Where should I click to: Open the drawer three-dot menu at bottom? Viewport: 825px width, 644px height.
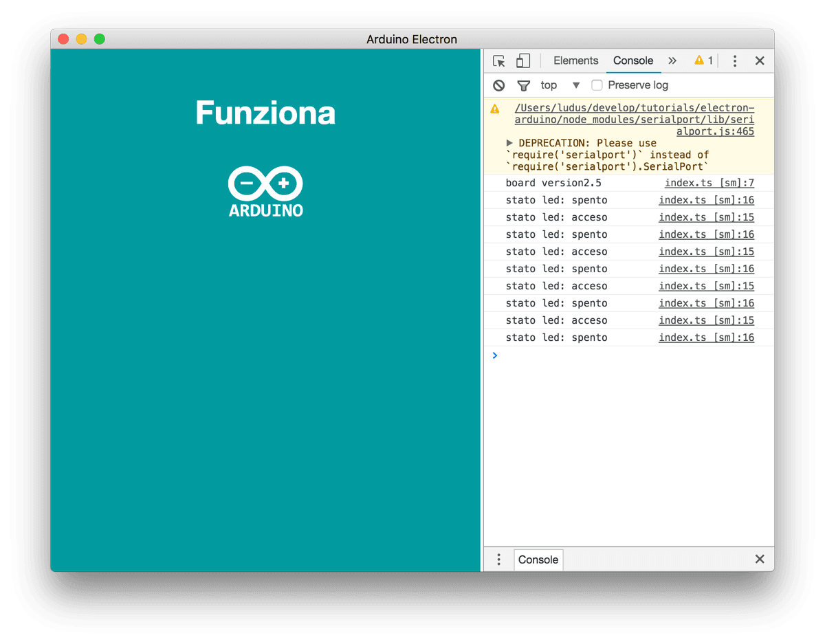[499, 559]
